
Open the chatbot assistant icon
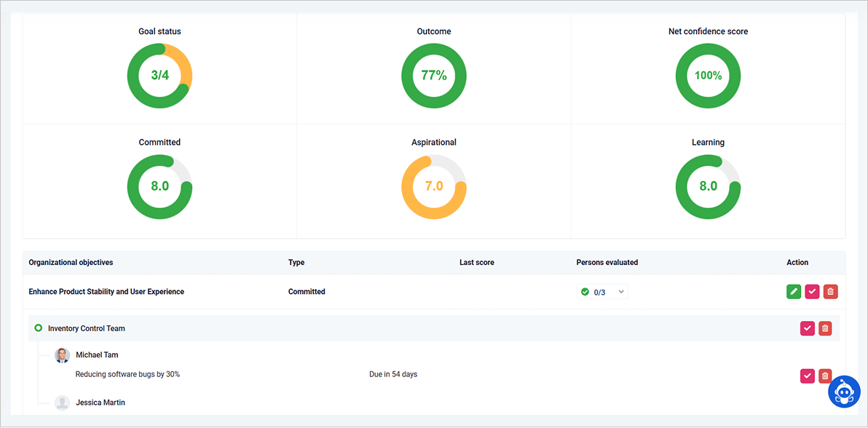[844, 392]
